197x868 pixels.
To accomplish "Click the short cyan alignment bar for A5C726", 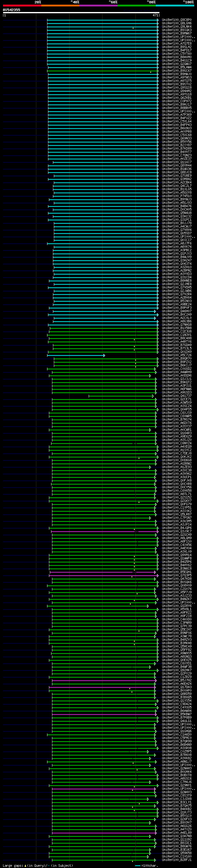I will pyautogui.click(x=76, y=355).
